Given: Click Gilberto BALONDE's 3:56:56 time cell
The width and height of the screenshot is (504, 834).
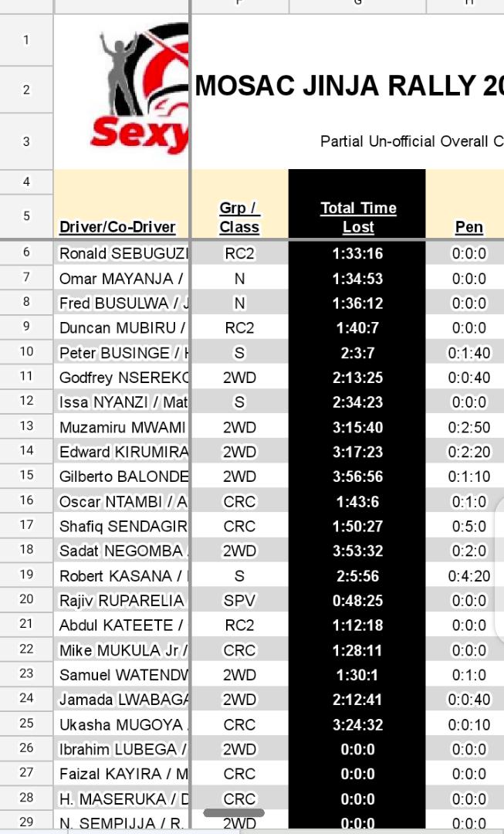Looking at the screenshot, I should coord(358,476).
